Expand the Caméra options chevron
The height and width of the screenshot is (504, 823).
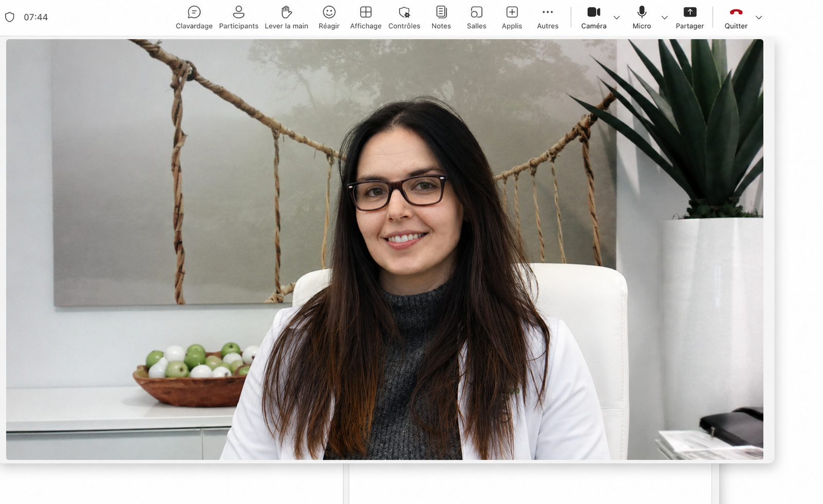(616, 17)
